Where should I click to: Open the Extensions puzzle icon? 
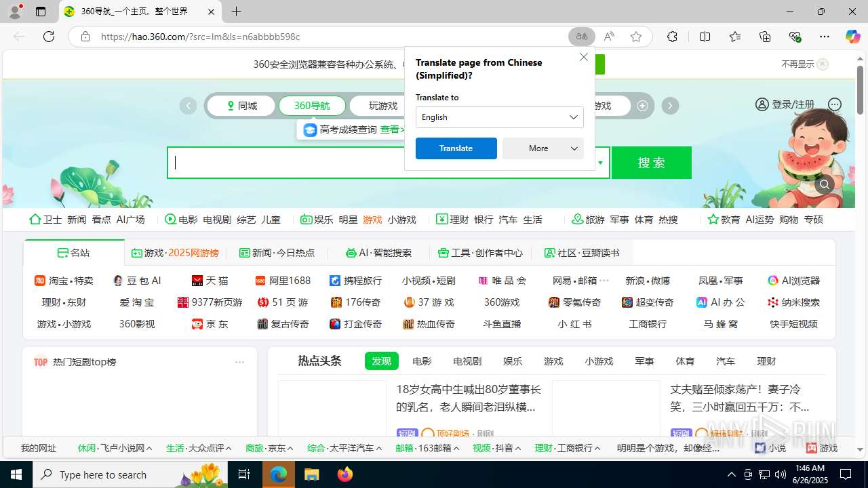tap(672, 37)
